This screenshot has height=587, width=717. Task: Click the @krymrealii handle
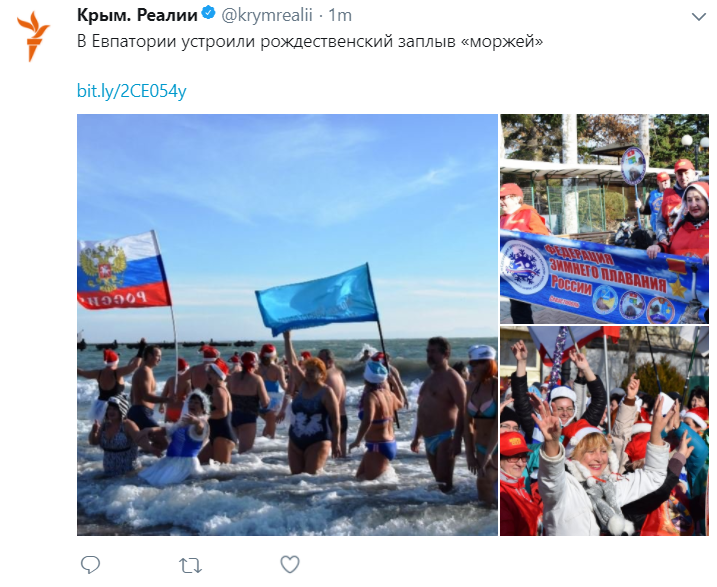[267, 15]
